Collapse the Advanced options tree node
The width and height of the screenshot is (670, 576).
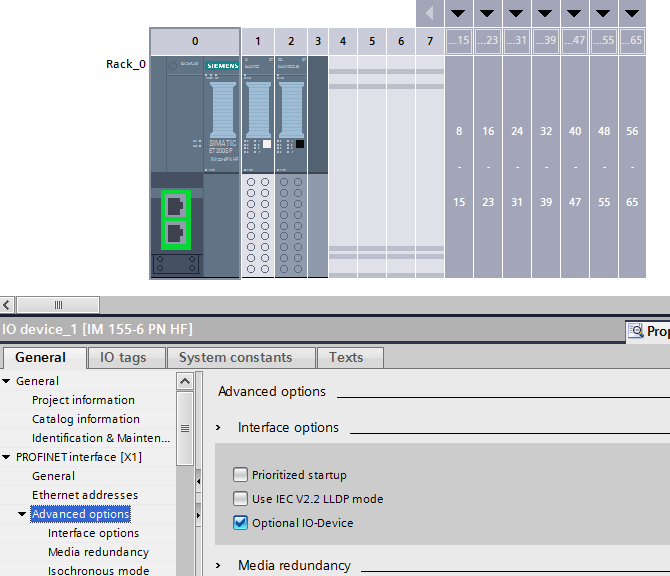tap(22, 514)
